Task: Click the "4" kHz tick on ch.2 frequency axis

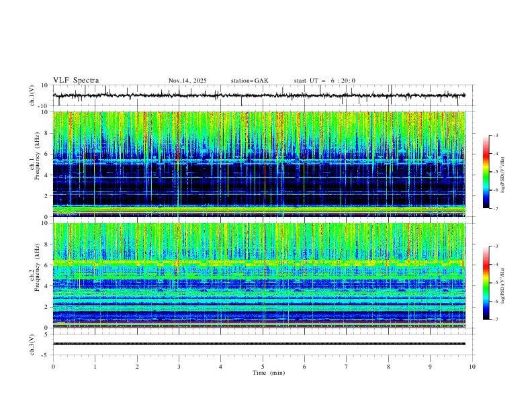Action: (47, 286)
